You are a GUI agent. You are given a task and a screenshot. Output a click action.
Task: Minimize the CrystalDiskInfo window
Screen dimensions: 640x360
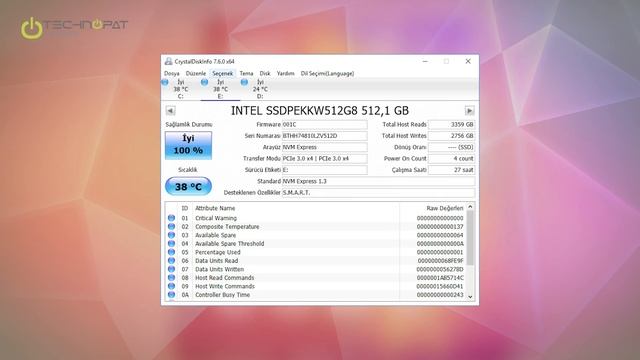click(x=425, y=61)
